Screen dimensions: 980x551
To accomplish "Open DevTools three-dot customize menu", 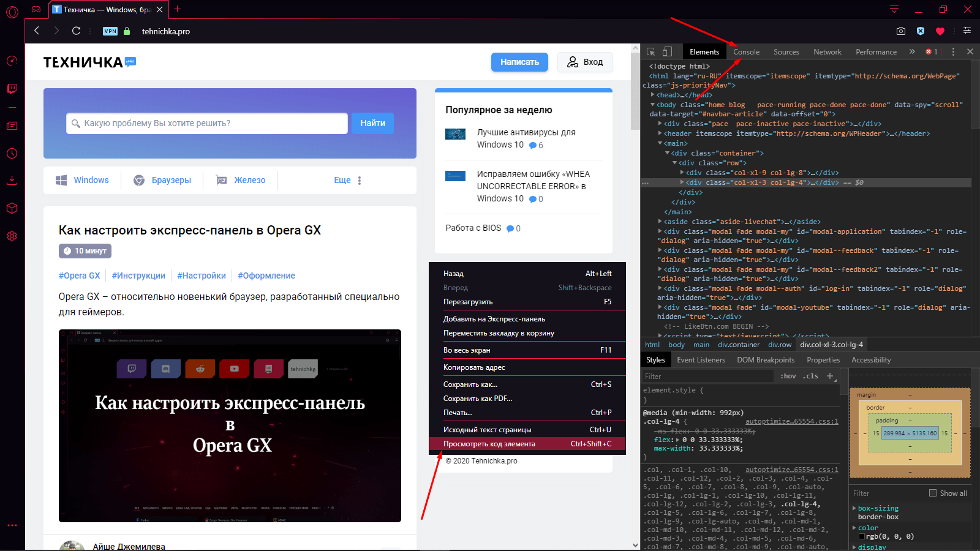I will click(953, 52).
